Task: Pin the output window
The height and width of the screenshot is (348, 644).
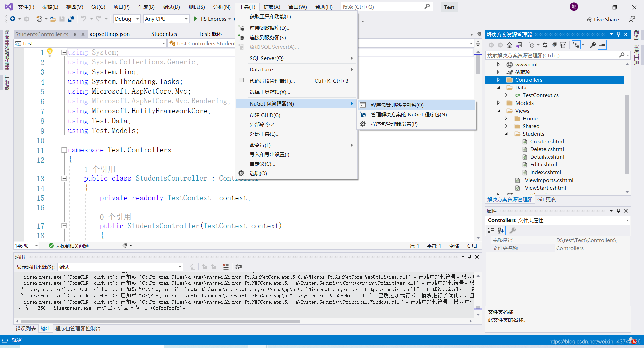Action: coord(470,257)
